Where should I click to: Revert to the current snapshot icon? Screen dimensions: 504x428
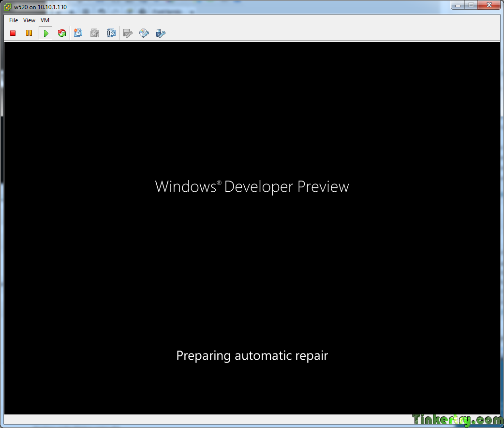click(94, 33)
